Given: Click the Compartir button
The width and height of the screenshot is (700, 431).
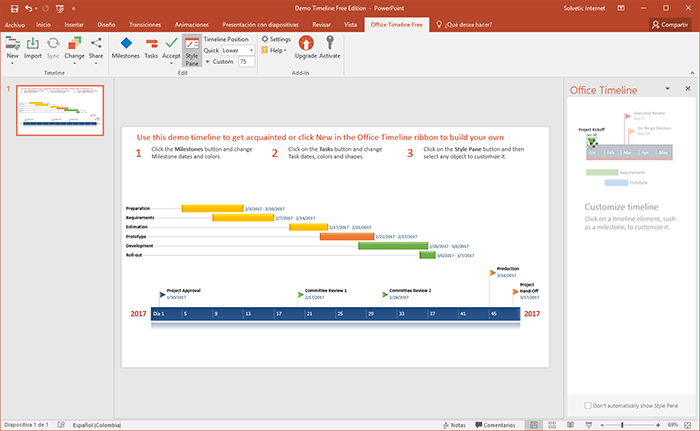Looking at the screenshot, I should click(x=670, y=25).
